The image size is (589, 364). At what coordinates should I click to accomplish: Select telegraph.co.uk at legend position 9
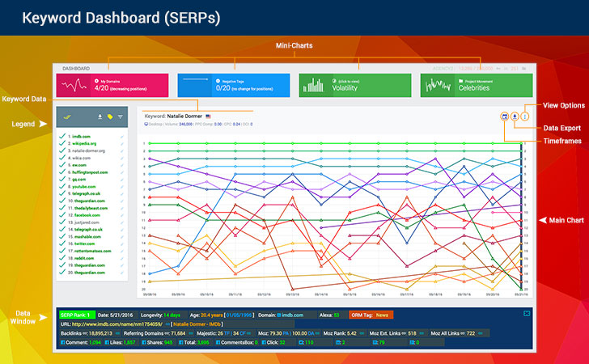tap(87, 194)
